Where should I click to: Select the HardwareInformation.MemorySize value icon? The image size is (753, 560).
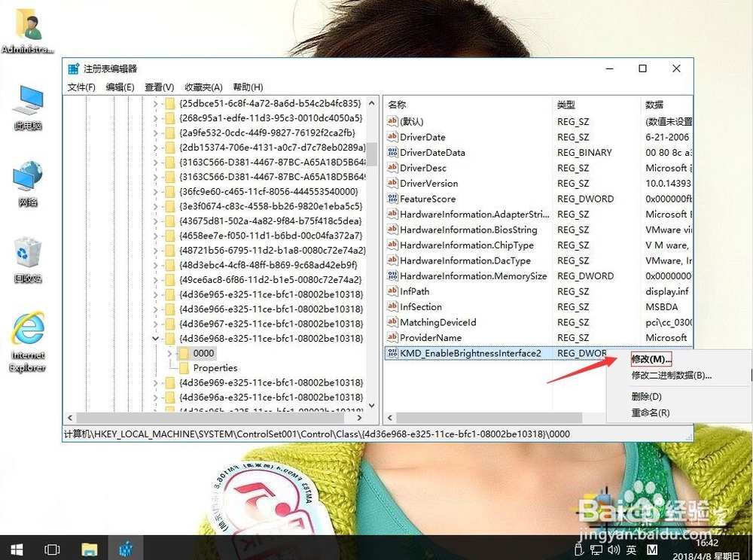tap(392, 275)
